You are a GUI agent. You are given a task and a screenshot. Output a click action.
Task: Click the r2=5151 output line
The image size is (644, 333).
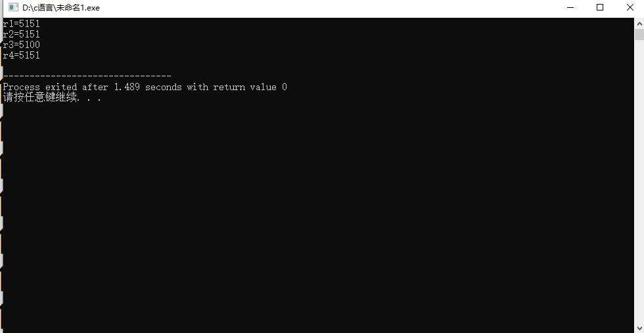click(x=21, y=34)
